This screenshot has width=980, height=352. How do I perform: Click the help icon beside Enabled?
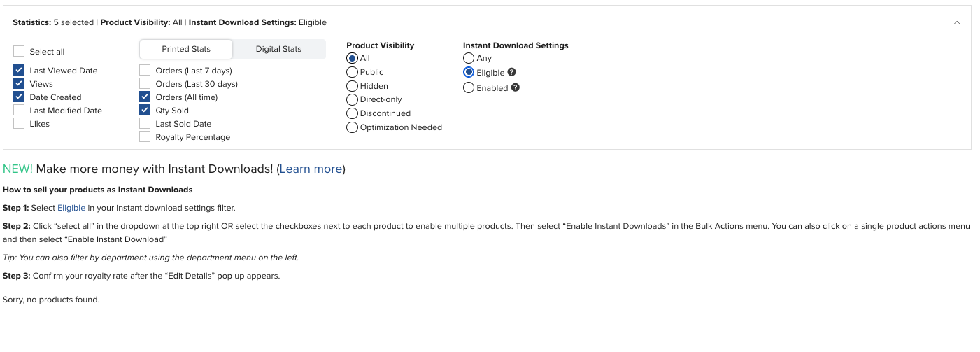point(516,87)
